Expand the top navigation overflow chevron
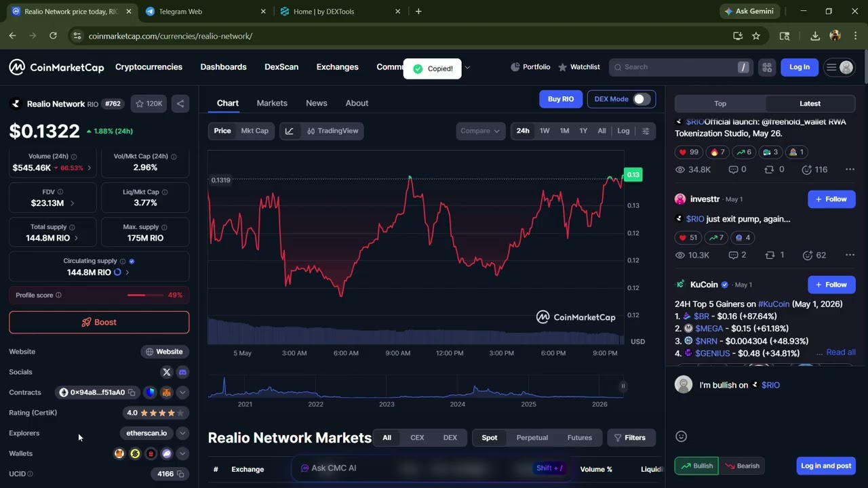Screen dimensions: 868x488 [x=467, y=67]
